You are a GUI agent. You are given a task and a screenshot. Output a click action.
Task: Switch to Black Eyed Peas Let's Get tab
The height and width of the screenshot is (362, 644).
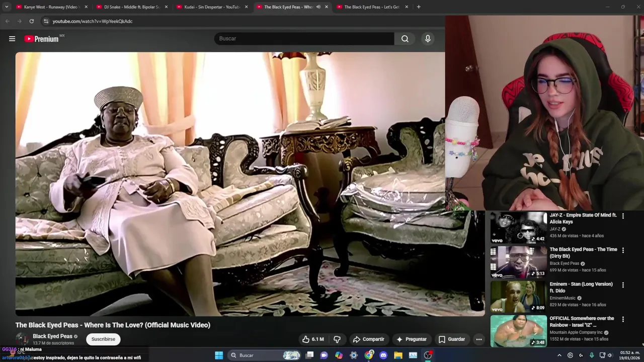(x=371, y=7)
